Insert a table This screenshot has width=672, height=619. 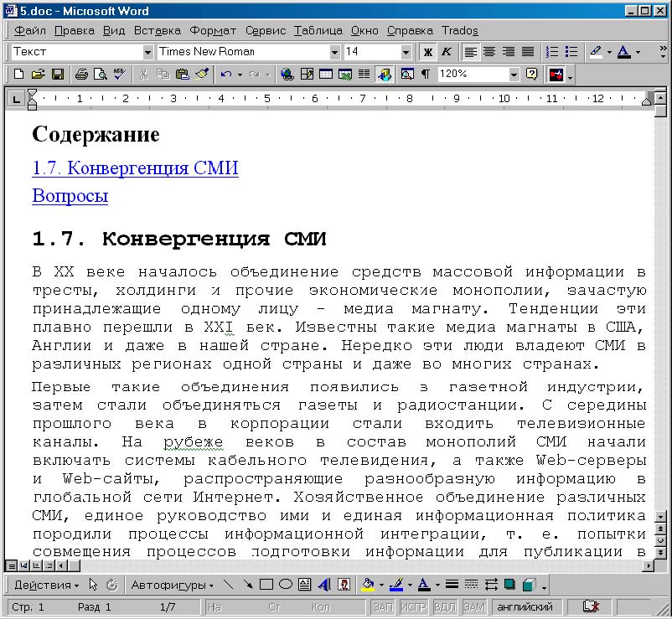(326, 74)
